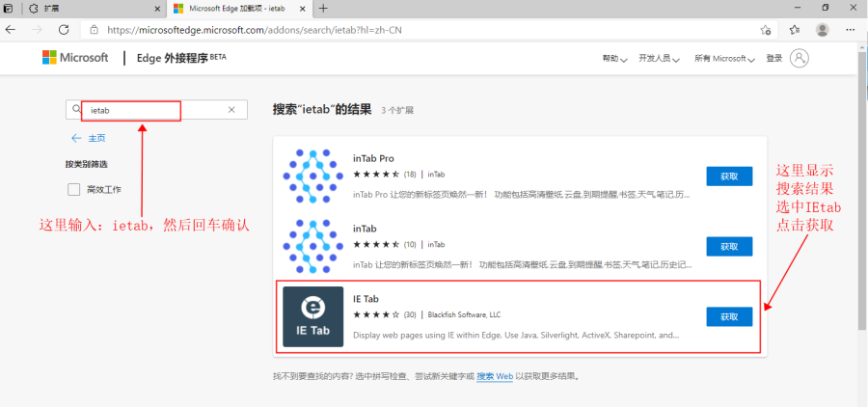This screenshot has height=407, width=868.
Task: Open the Favorites list icon
Action: click(x=795, y=30)
